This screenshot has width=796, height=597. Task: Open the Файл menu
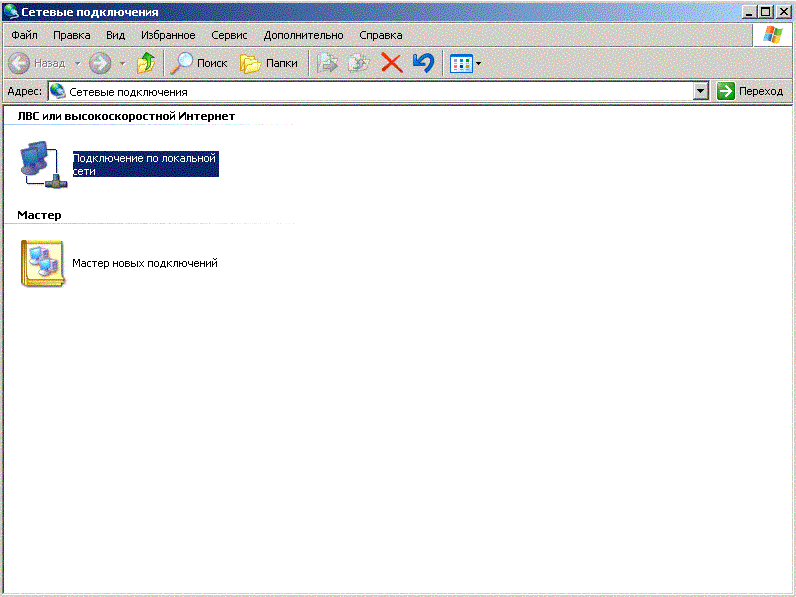[x=24, y=35]
